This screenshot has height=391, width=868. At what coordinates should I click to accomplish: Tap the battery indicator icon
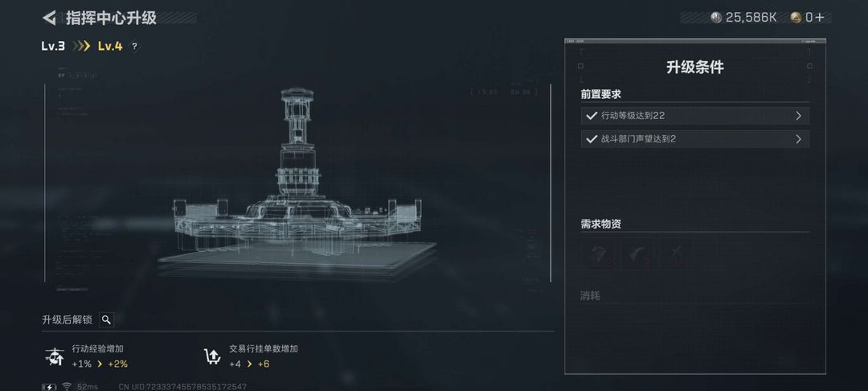coord(49,386)
